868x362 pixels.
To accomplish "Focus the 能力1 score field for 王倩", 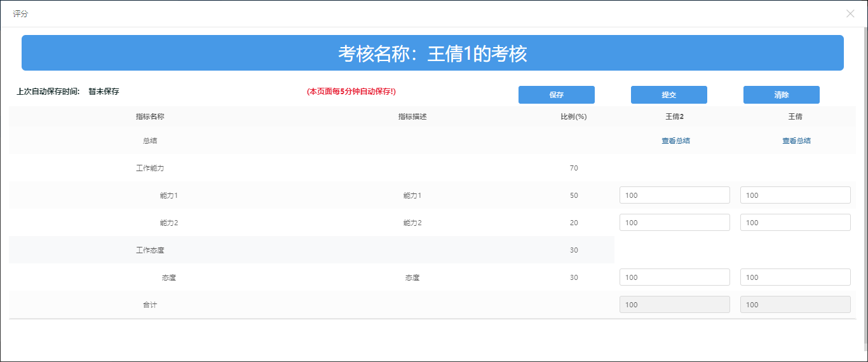I will (x=795, y=195).
